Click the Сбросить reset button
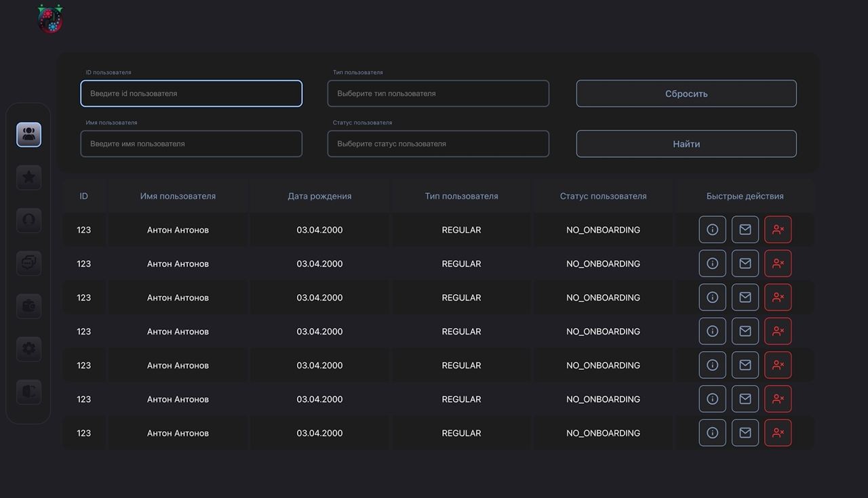Screen dimensions: 868x498 click(x=686, y=94)
